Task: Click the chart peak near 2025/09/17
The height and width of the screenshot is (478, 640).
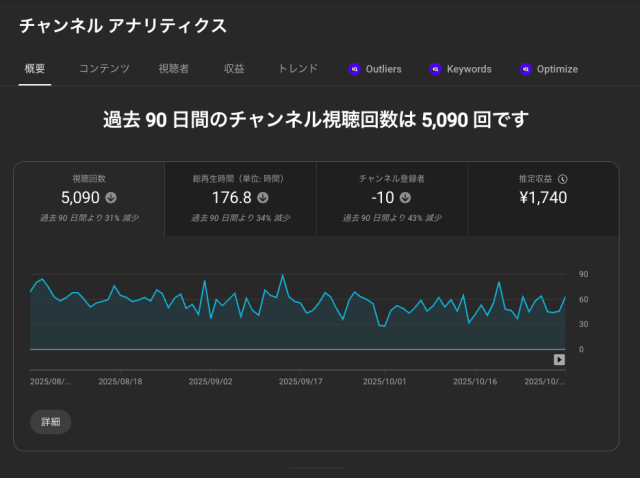Action: 283,275
